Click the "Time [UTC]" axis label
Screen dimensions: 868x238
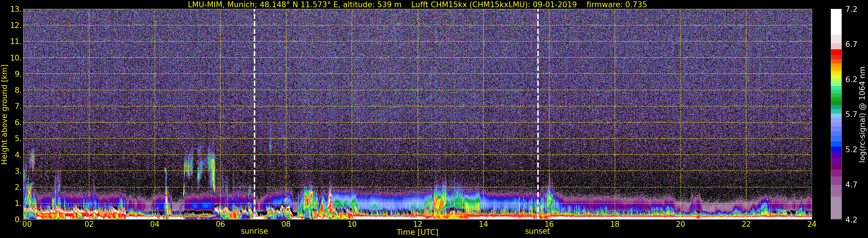[x=417, y=232]
